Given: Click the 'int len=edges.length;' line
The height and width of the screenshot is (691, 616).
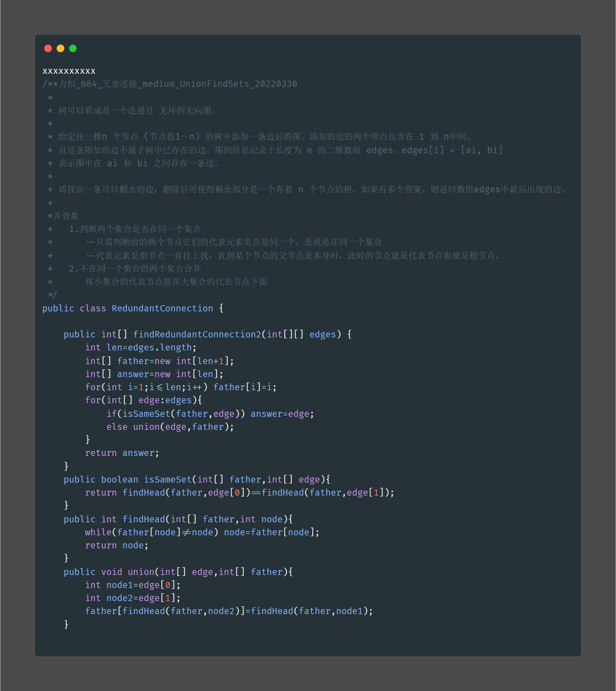Looking at the screenshot, I should (141, 348).
